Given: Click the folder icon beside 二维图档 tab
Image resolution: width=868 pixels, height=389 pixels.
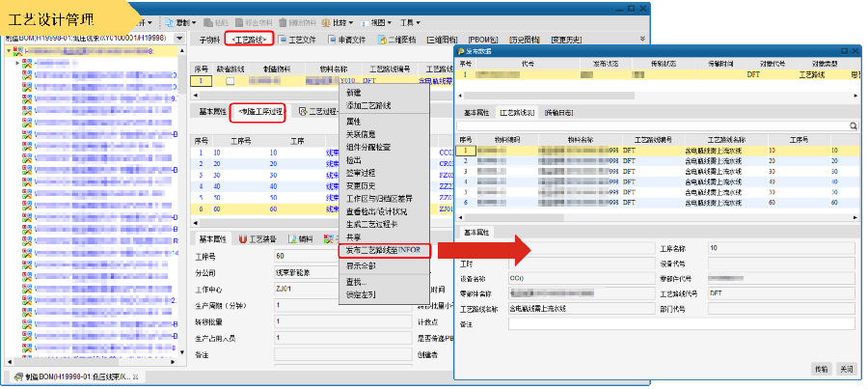Looking at the screenshot, I should click(382, 40).
